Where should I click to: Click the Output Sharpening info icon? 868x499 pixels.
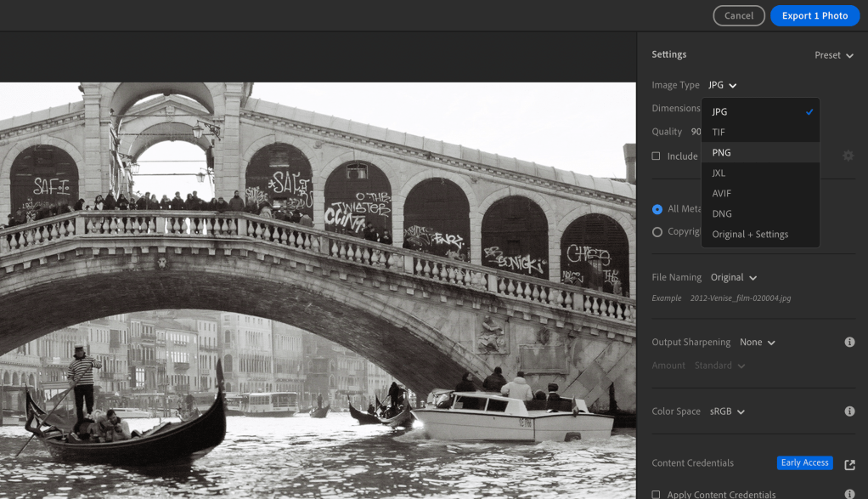pos(849,343)
